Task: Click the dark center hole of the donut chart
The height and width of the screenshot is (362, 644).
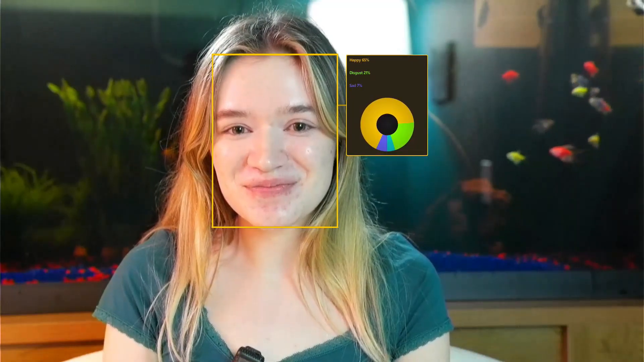Action: point(387,124)
